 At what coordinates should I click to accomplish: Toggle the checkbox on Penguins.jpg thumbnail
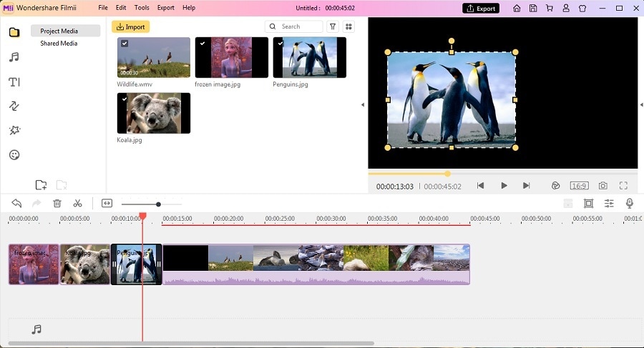280,43
